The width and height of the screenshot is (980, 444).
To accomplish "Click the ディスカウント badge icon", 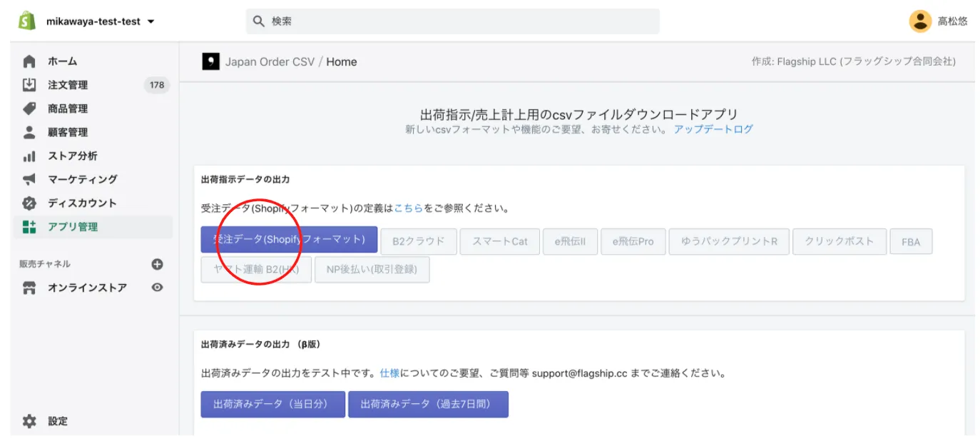I will (x=29, y=203).
